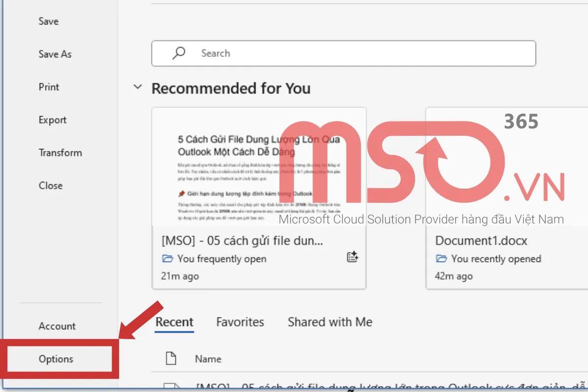The height and width of the screenshot is (392, 588).
Task: Click the add-to-list icon on the MSO card
Action: click(x=353, y=256)
